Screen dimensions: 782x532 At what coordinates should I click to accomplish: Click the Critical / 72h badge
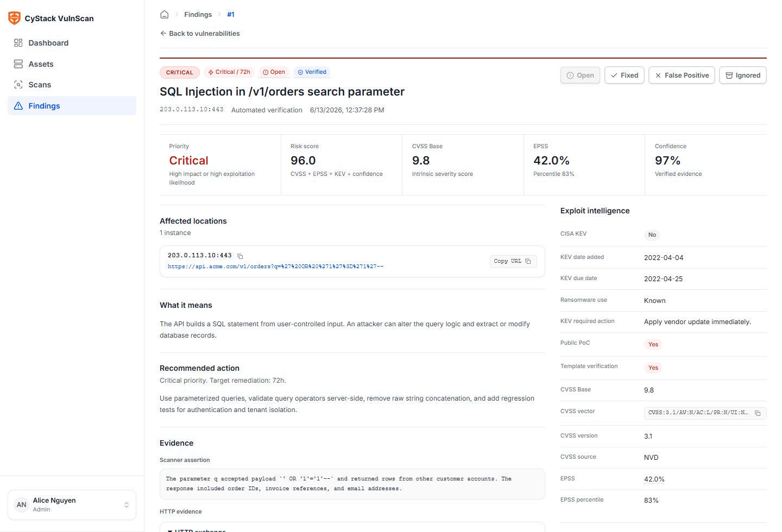coord(229,72)
